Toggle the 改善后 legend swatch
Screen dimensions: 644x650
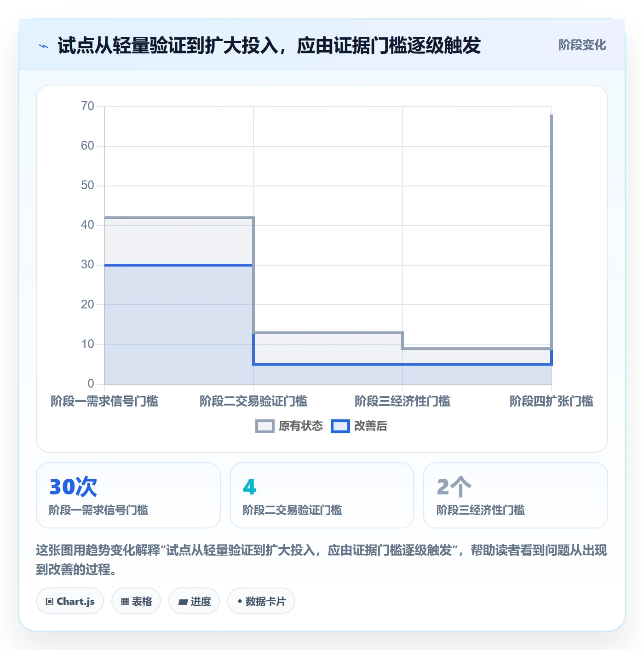click(340, 426)
